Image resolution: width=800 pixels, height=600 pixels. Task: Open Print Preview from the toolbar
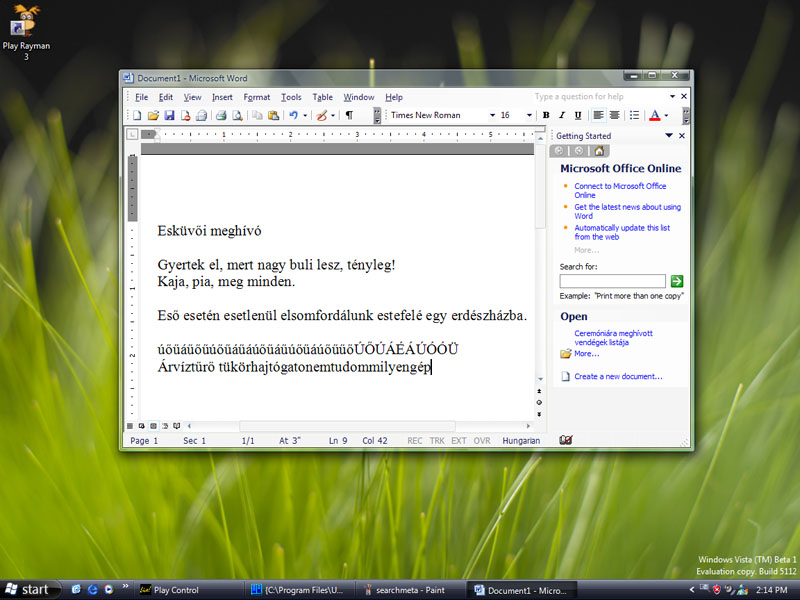click(x=237, y=115)
